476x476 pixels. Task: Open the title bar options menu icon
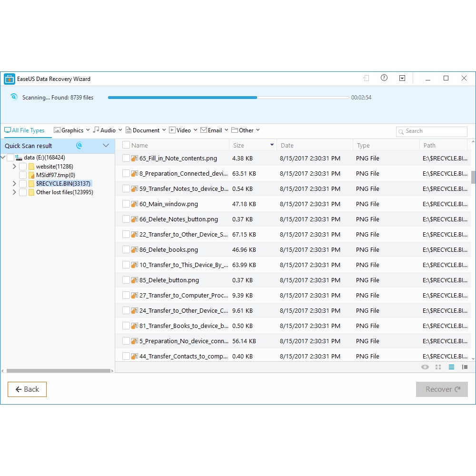pyautogui.click(x=402, y=79)
